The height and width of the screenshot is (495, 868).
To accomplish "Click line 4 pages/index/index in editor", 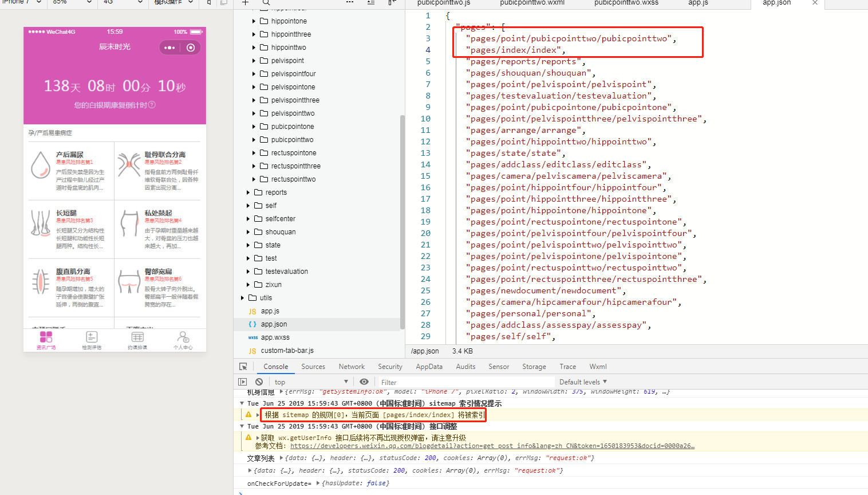I will [515, 50].
